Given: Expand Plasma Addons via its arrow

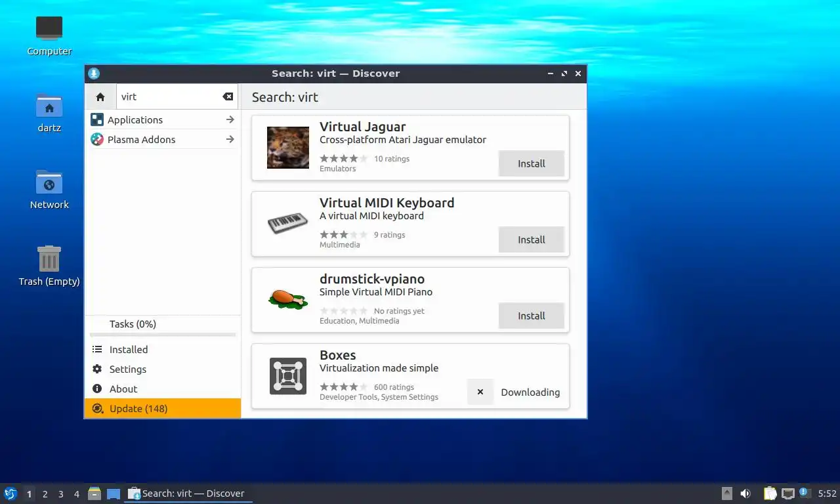Looking at the screenshot, I should 230,139.
